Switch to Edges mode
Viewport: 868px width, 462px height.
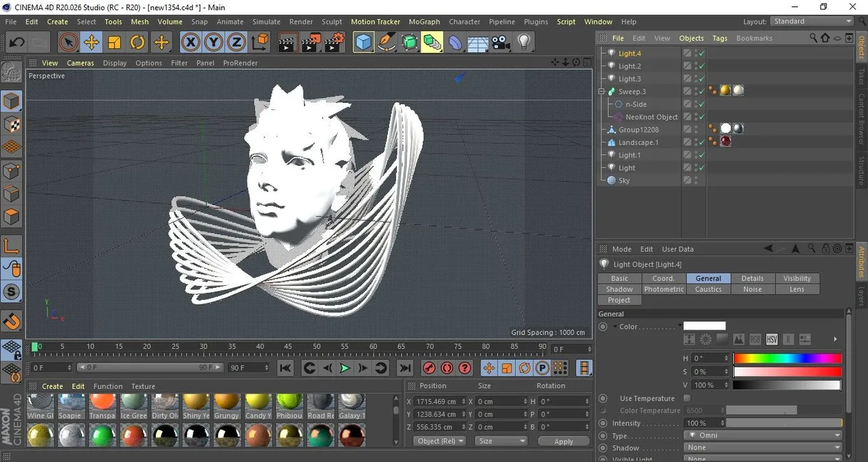pos(12,194)
